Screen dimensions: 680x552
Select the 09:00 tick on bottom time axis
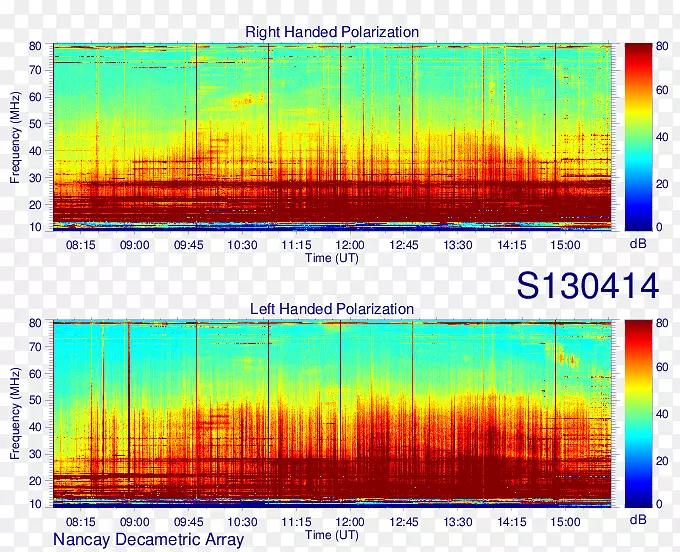(x=135, y=522)
